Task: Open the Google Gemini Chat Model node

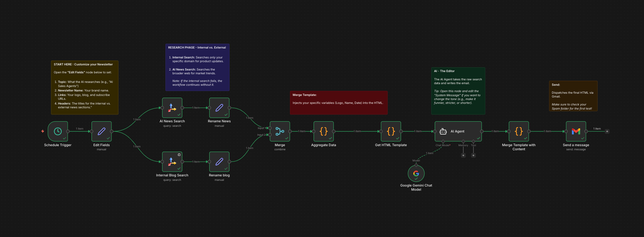Action: (x=416, y=173)
